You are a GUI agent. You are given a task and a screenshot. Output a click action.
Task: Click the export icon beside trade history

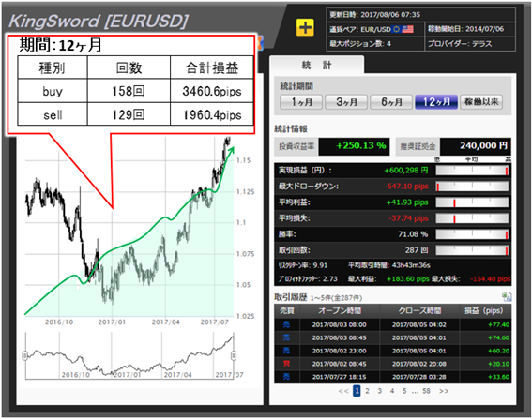click(507, 296)
